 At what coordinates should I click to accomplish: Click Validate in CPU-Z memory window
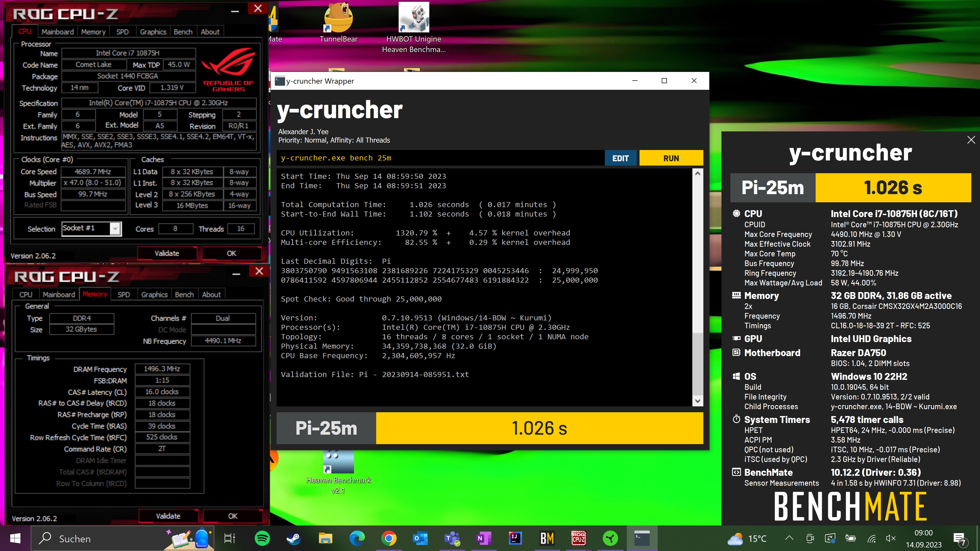pos(168,516)
